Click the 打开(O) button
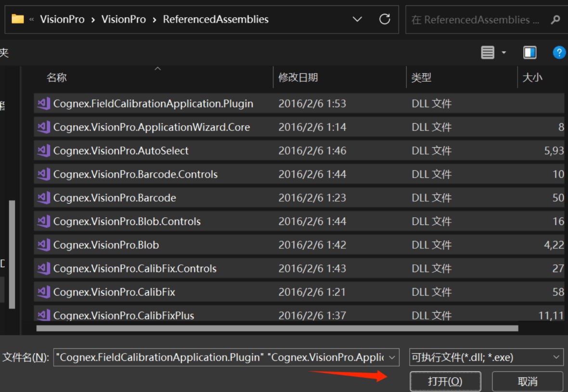Screen dimensions: 568x392 445,381
